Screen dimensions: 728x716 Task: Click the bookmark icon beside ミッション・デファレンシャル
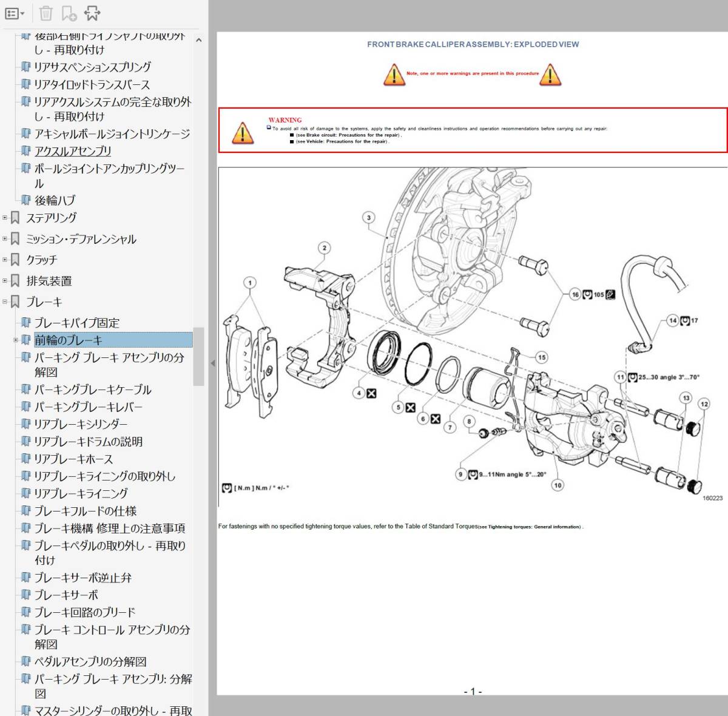tap(16, 239)
